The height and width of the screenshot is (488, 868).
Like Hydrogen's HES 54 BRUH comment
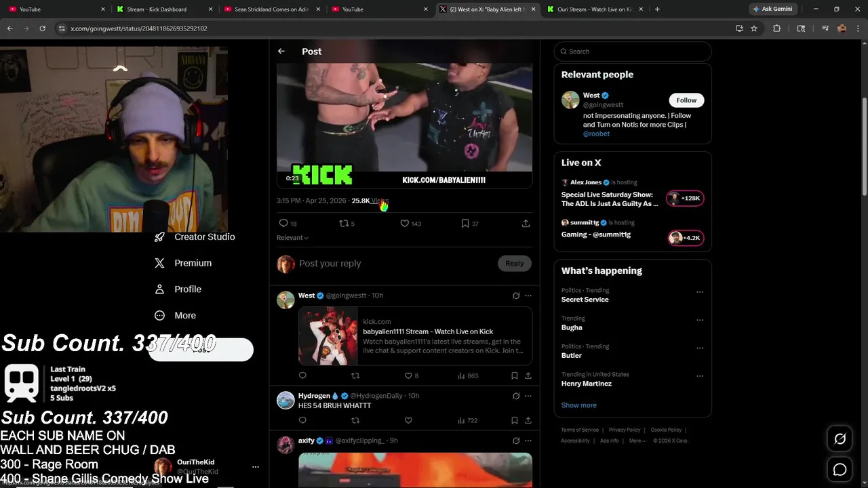click(408, 420)
